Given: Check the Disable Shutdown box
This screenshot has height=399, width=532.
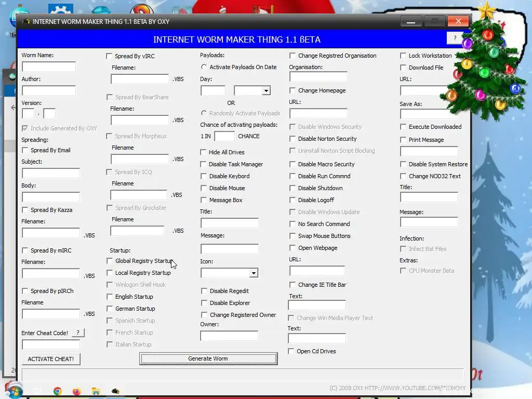Looking at the screenshot, I should point(292,188).
